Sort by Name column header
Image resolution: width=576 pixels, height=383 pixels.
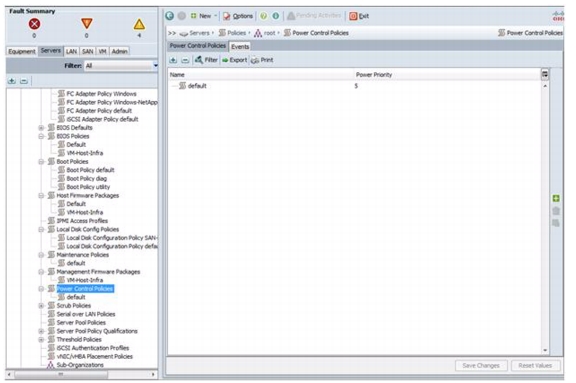pos(177,75)
